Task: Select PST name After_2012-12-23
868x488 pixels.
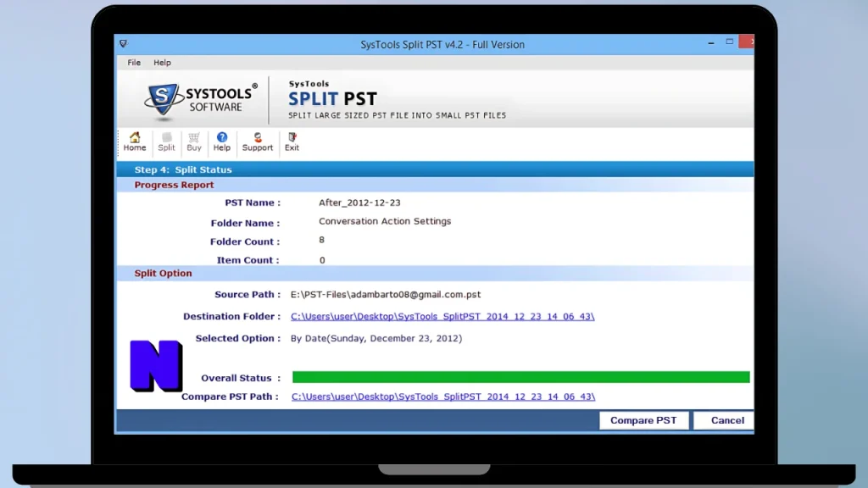Action: (x=359, y=203)
